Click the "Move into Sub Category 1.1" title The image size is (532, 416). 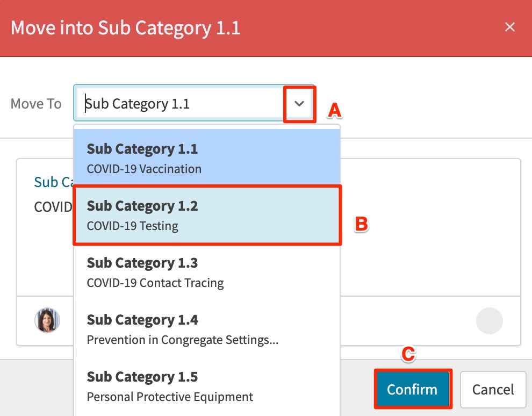click(126, 28)
